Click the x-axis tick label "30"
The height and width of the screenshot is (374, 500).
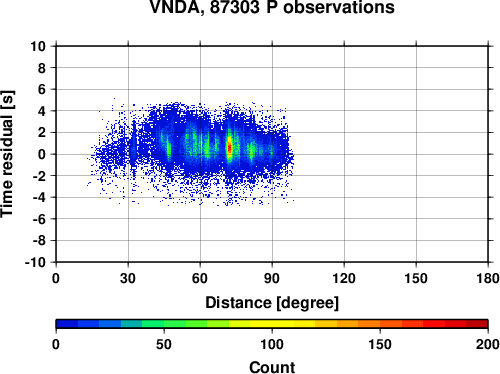coord(128,278)
